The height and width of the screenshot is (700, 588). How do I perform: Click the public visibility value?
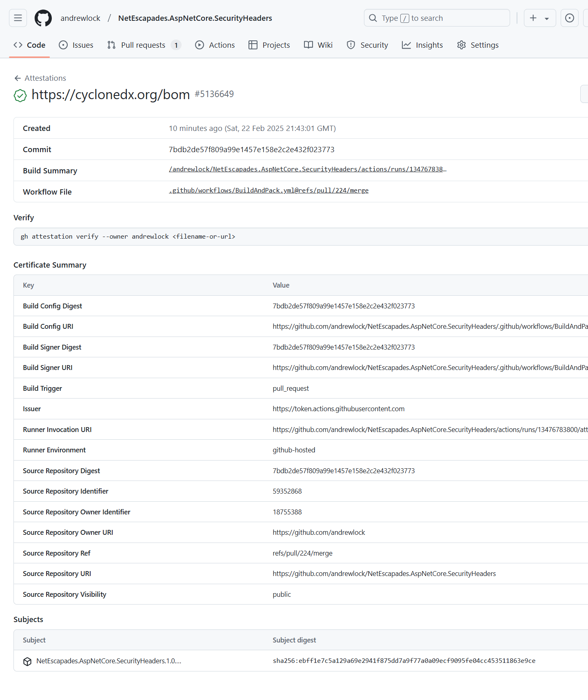click(x=282, y=594)
